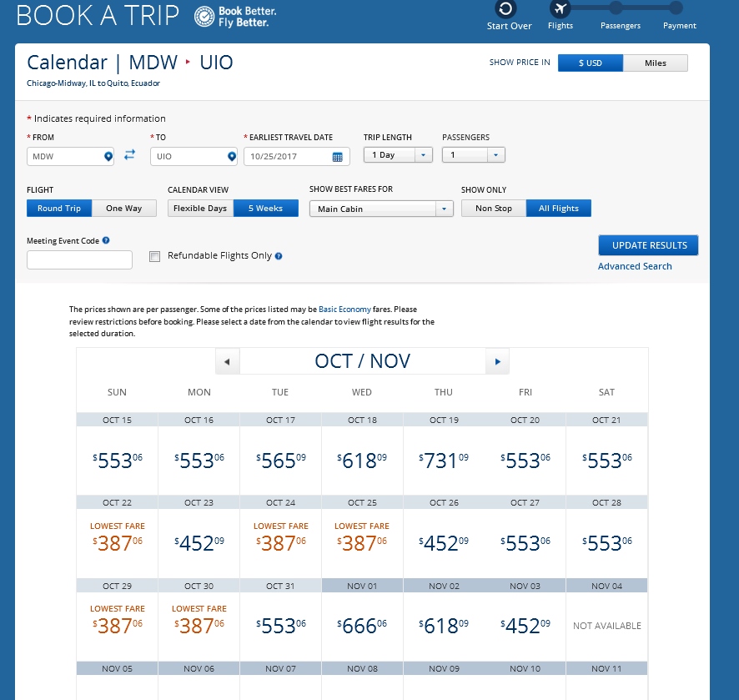The image size is (739, 700).
Task: Switch flight type to One Way
Action: coord(124,209)
